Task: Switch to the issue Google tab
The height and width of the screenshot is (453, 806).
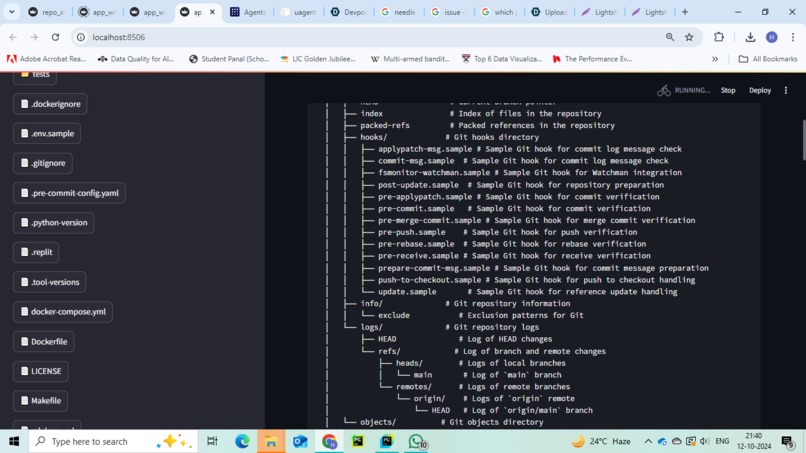Action: point(449,12)
